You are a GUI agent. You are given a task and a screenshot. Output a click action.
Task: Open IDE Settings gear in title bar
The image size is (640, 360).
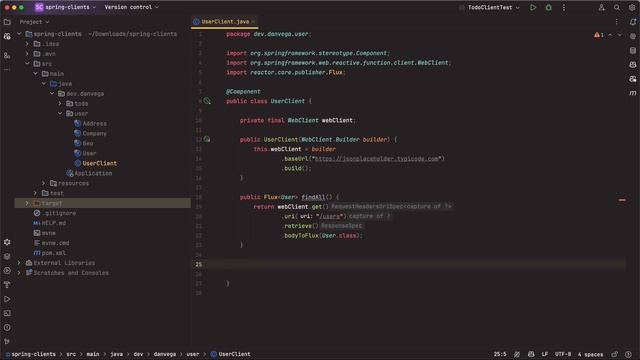[632, 7]
